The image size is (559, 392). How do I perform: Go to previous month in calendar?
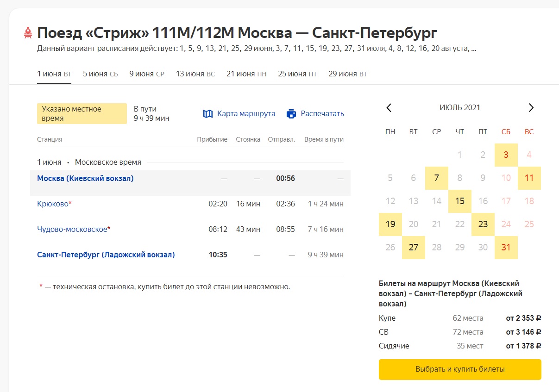tap(389, 108)
